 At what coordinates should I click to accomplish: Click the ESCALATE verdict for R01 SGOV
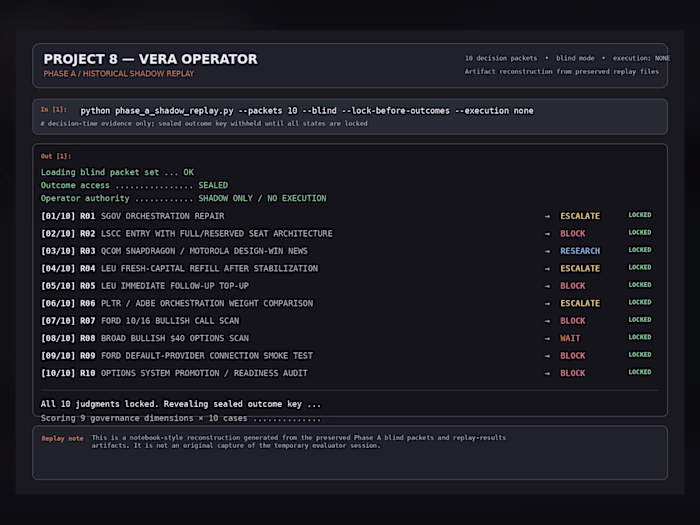tap(580, 216)
